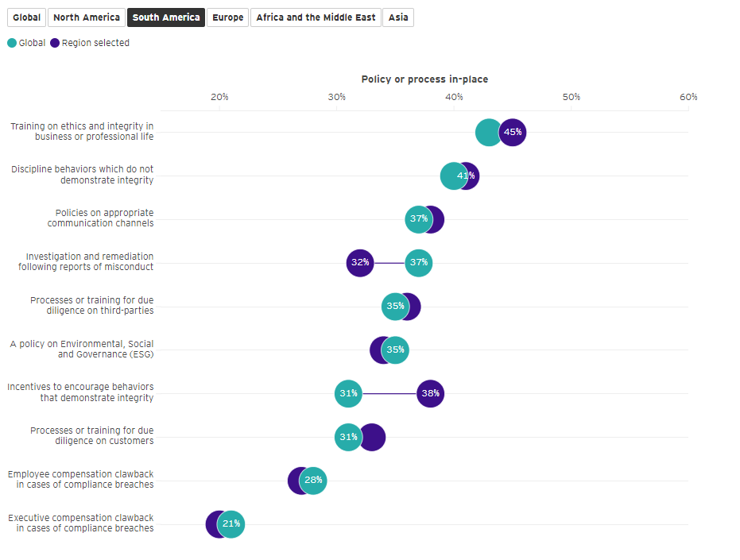This screenshot has height=560, width=740.
Task: Click the 'Training on ethics and integrity' row label
Action: pyautogui.click(x=82, y=131)
